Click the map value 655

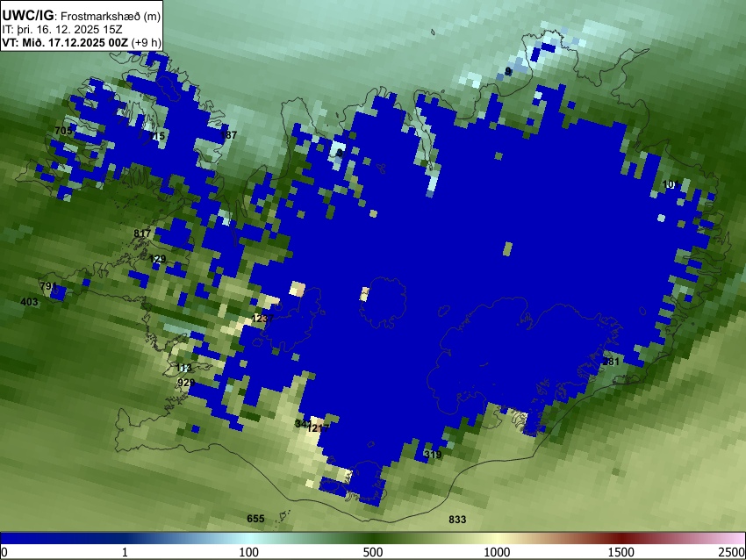coord(255,519)
